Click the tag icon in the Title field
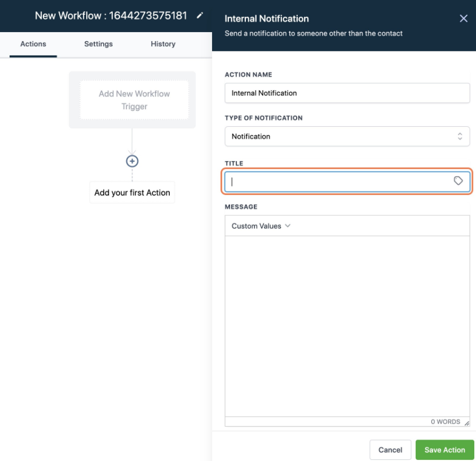 click(x=459, y=181)
